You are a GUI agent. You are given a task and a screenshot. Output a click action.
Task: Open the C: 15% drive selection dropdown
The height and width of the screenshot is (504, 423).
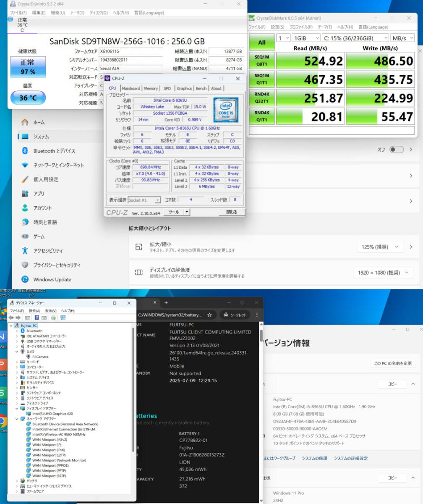click(x=355, y=38)
